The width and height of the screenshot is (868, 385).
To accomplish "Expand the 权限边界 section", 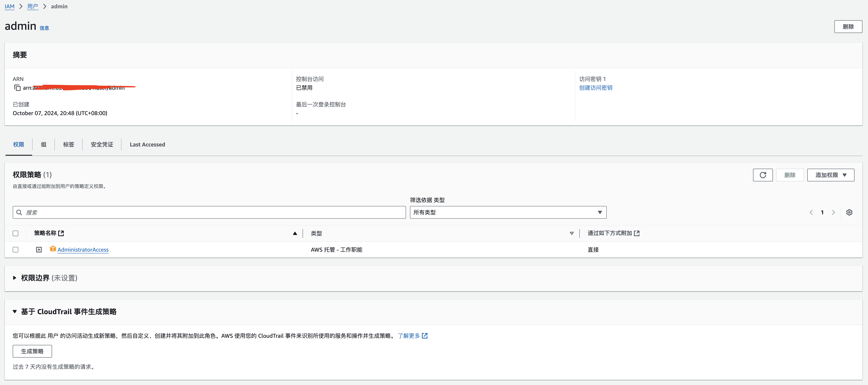I will [14, 278].
